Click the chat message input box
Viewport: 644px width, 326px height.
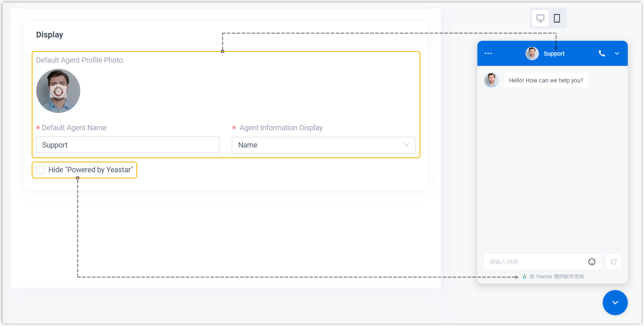click(535, 262)
